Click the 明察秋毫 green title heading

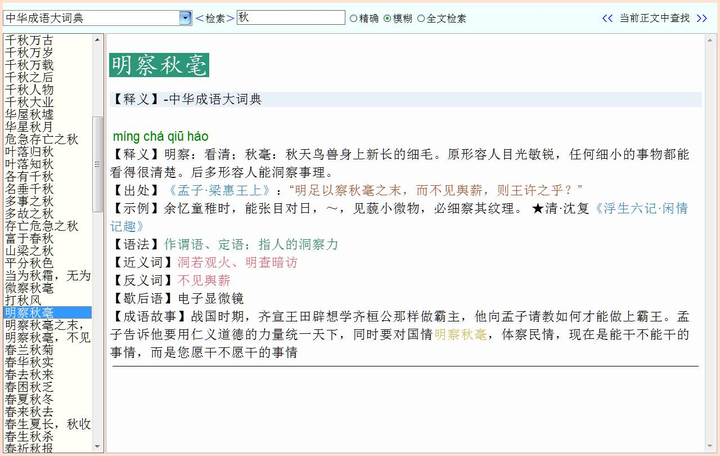(x=159, y=65)
